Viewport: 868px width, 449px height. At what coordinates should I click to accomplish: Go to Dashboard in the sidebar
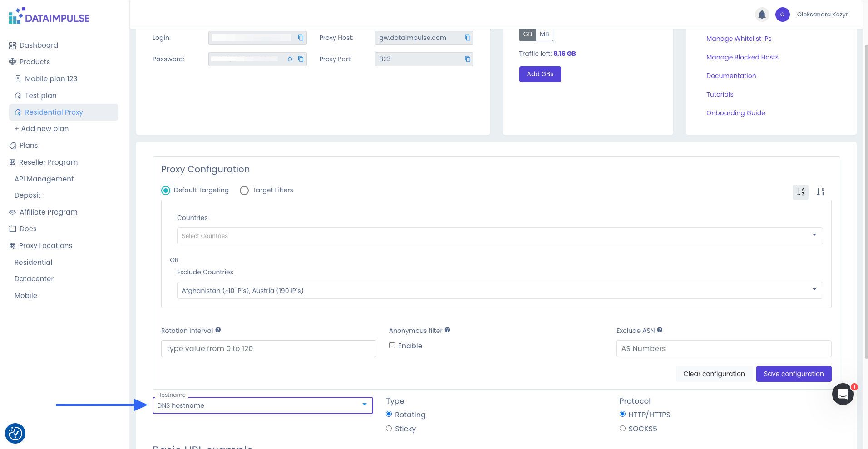(x=39, y=45)
